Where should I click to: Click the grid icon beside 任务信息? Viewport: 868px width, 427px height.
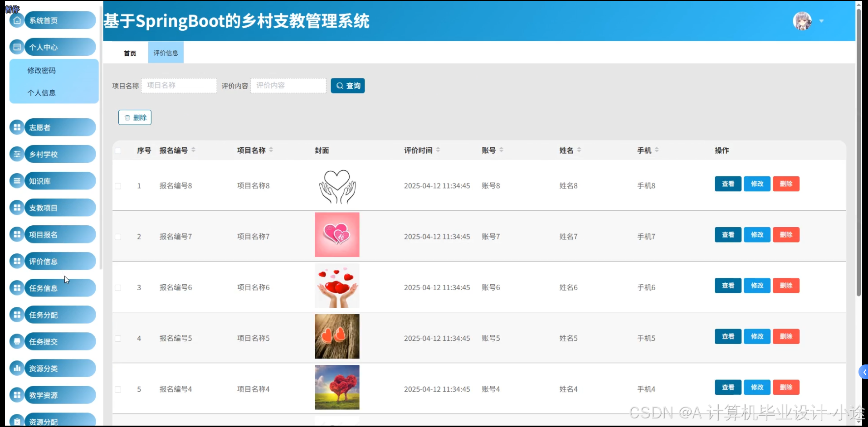click(x=17, y=288)
